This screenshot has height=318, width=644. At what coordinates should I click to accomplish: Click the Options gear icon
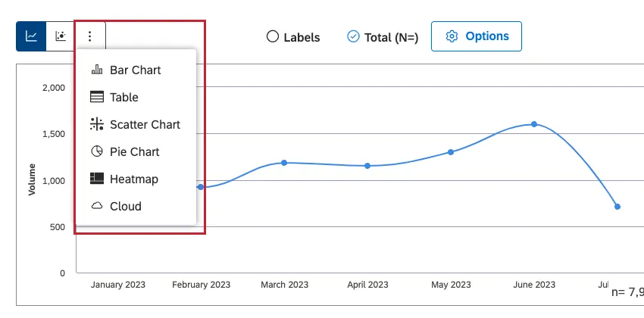(x=452, y=36)
